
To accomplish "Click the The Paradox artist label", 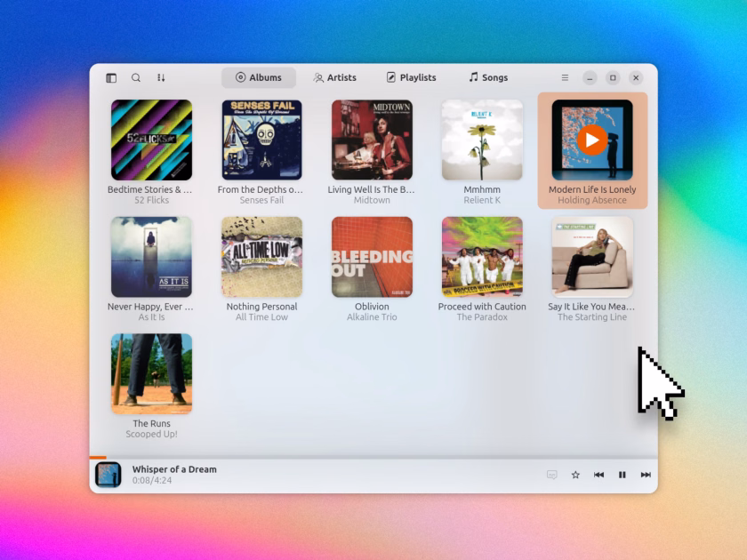I will 482,317.
